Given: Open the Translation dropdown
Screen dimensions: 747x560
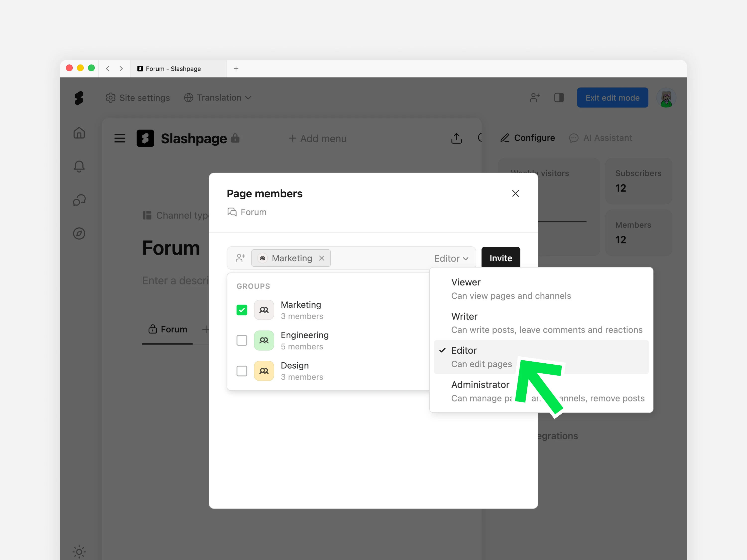Looking at the screenshot, I should coord(218,98).
